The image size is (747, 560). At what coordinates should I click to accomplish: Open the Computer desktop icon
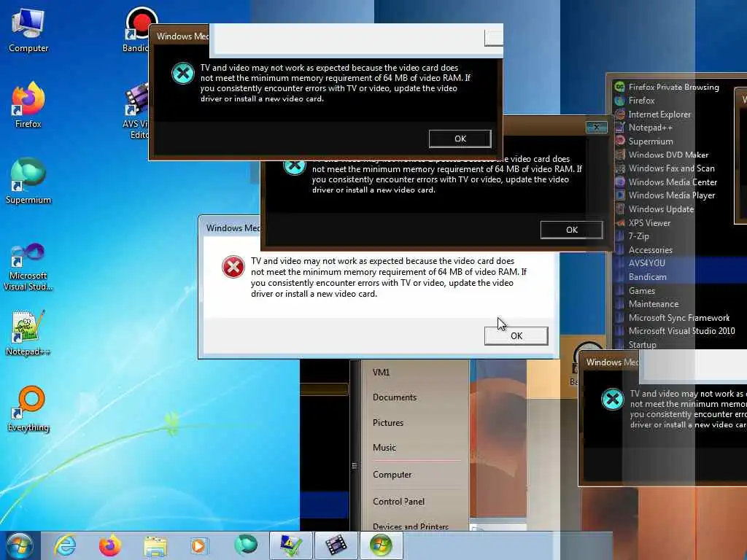pos(28,31)
